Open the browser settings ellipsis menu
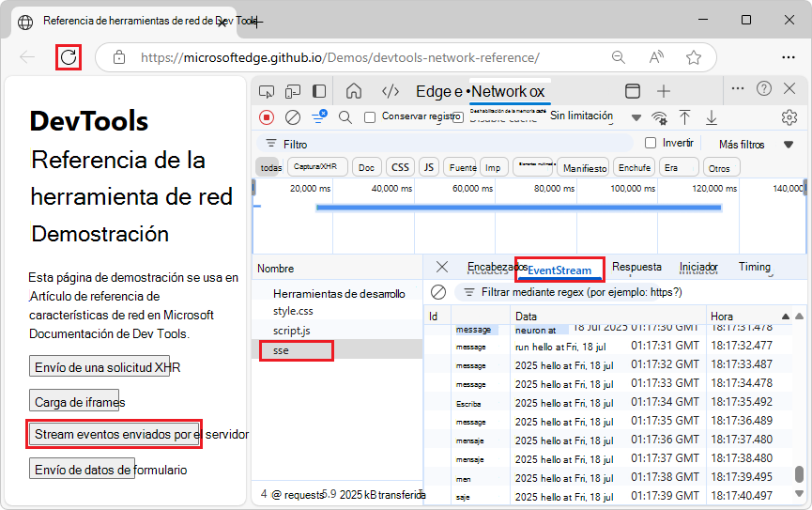Image resolution: width=812 pixels, height=510 pixels. click(789, 57)
